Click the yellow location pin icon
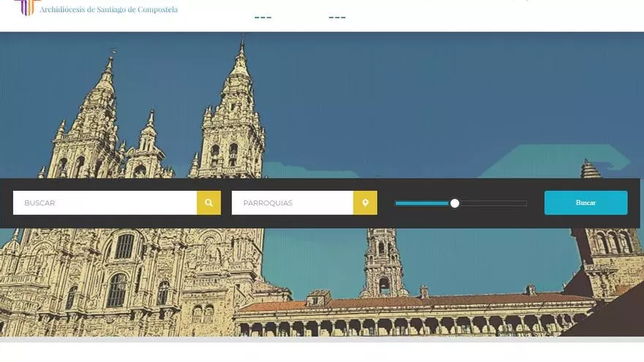This screenshot has height=362, width=644. [x=365, y=203]
